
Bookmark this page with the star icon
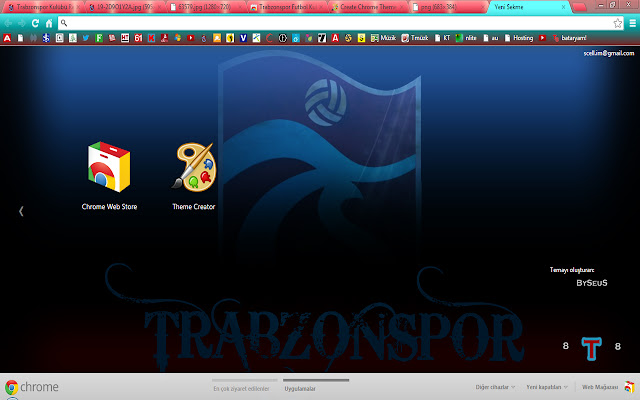[618, 23]
